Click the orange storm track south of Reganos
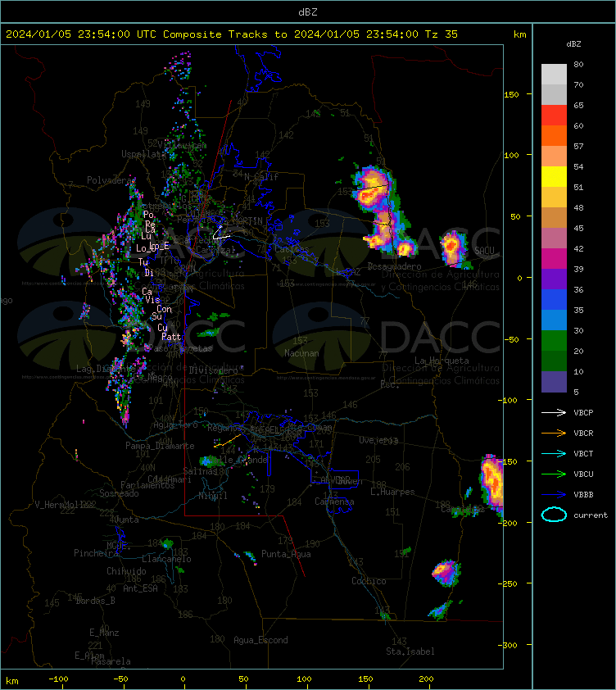The image size is (616, 690). pyautogui.click(x=228, y=441)
